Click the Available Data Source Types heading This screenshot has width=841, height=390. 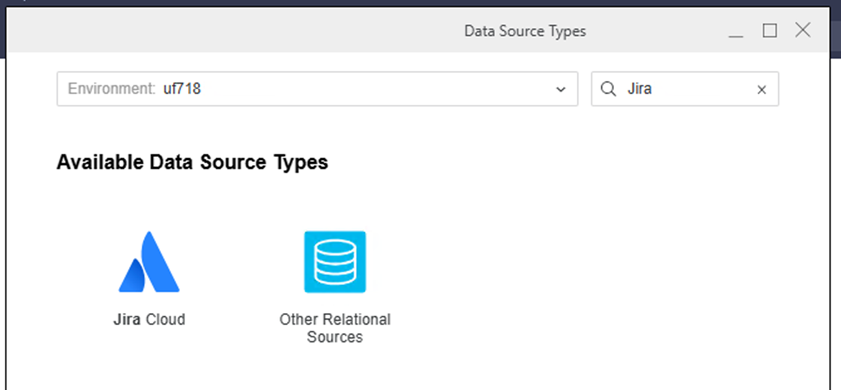(193, 162)
